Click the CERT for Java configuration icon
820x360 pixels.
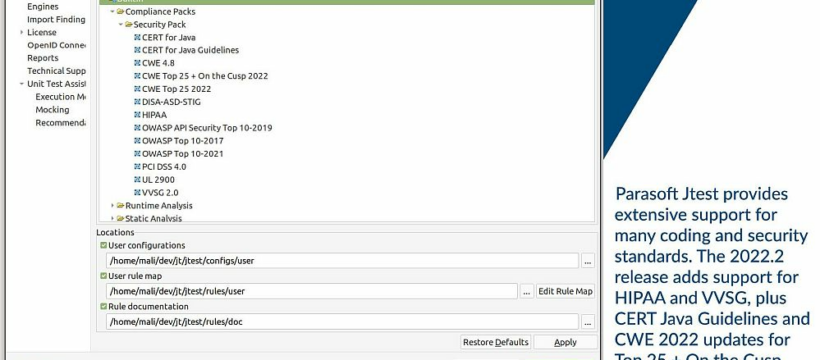click(138, 38)
